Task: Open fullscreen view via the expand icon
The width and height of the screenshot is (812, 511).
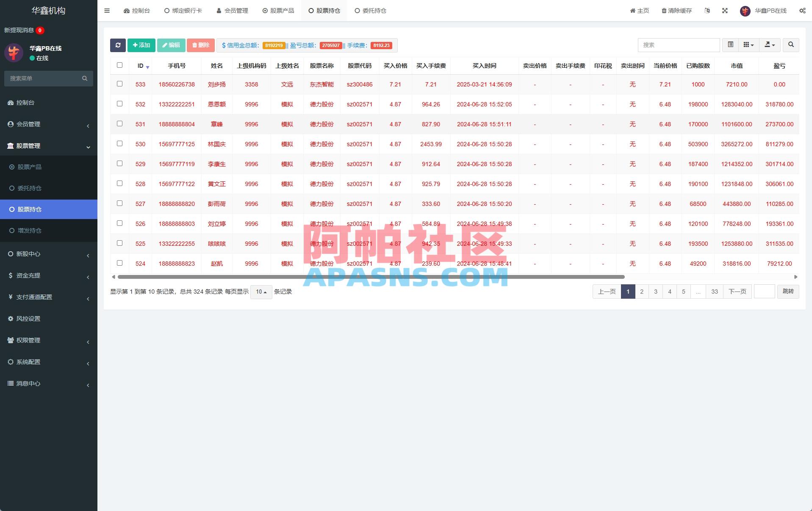Action: pos(725,11)
